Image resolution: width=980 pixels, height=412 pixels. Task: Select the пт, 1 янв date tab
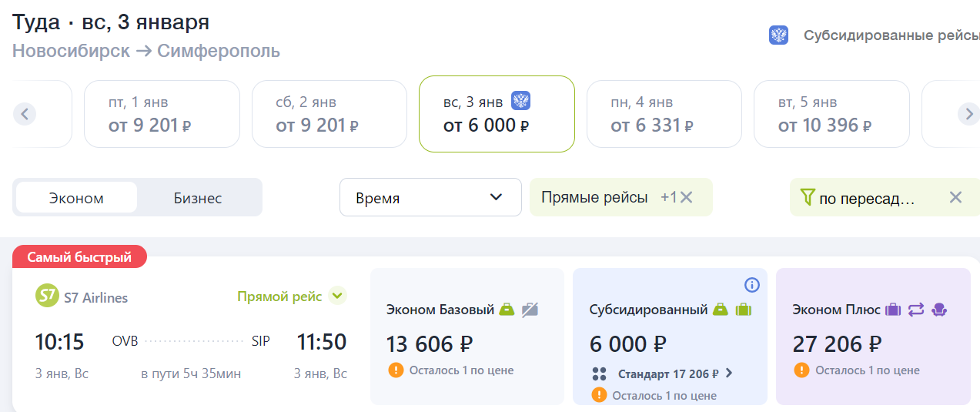click(162, 114)
